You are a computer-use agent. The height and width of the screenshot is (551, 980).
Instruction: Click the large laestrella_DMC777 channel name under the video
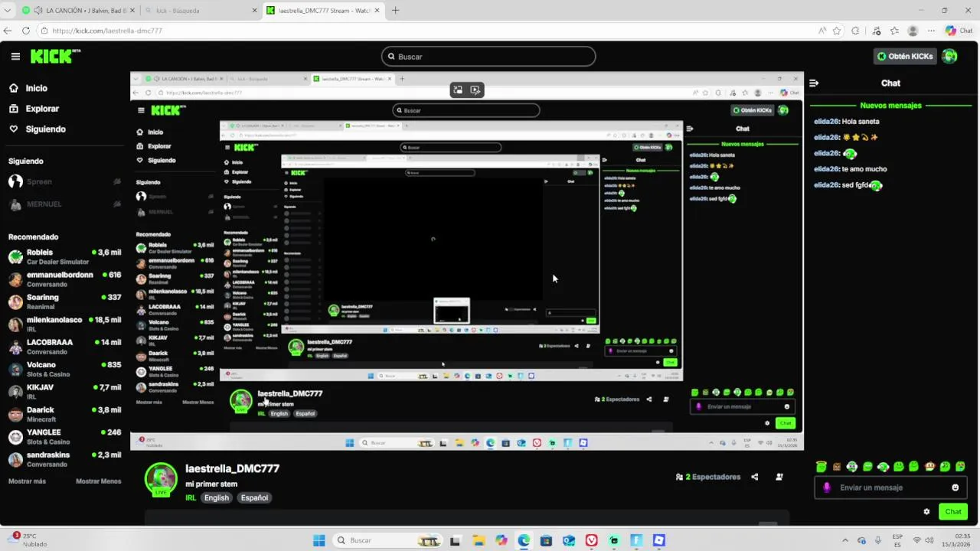(x=232, y=468)
